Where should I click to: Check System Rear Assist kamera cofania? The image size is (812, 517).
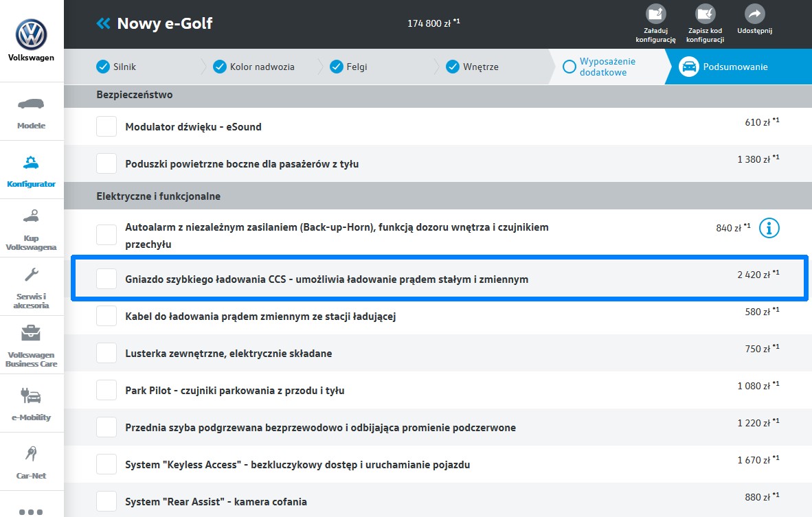[x=106, y=501]
